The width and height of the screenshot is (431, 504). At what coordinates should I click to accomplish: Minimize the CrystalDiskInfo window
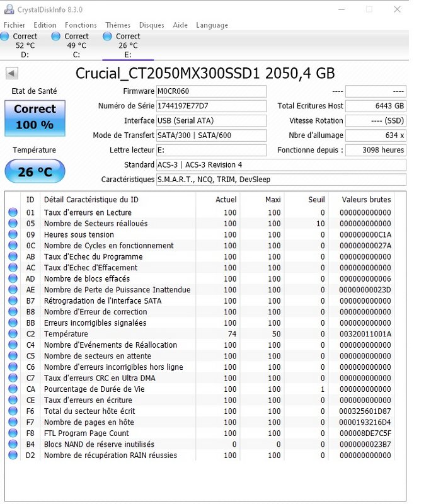click(342, 9)
